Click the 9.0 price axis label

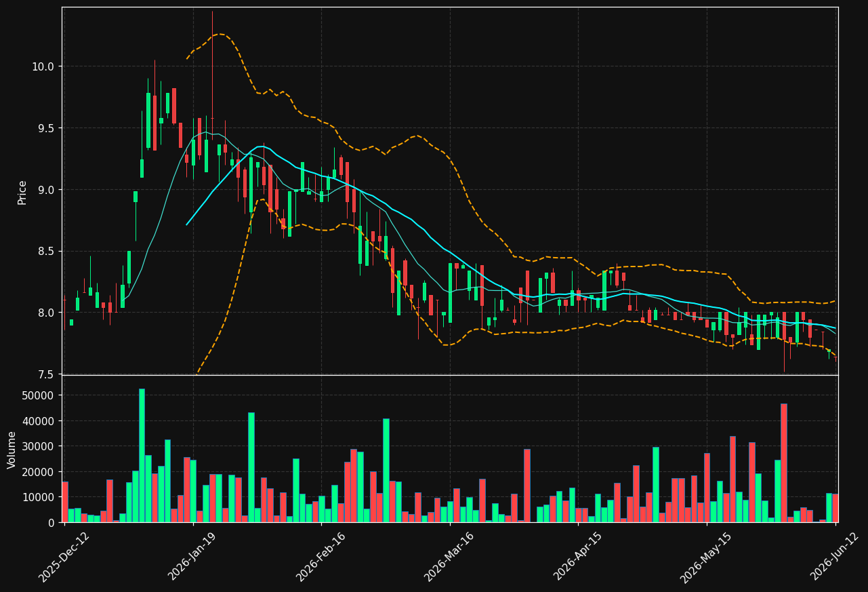click(x=47, y=190)
